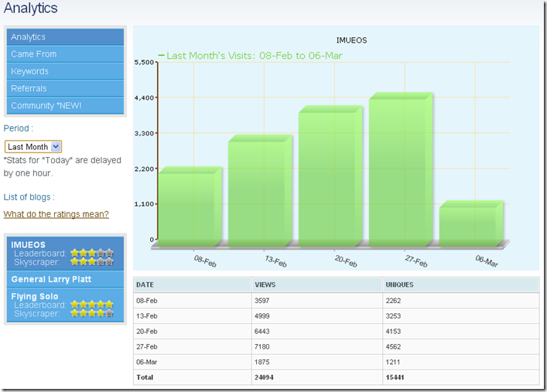Click uniques value 4153
This screenshot has width=547, height=392.
click(x=393, y=332)
